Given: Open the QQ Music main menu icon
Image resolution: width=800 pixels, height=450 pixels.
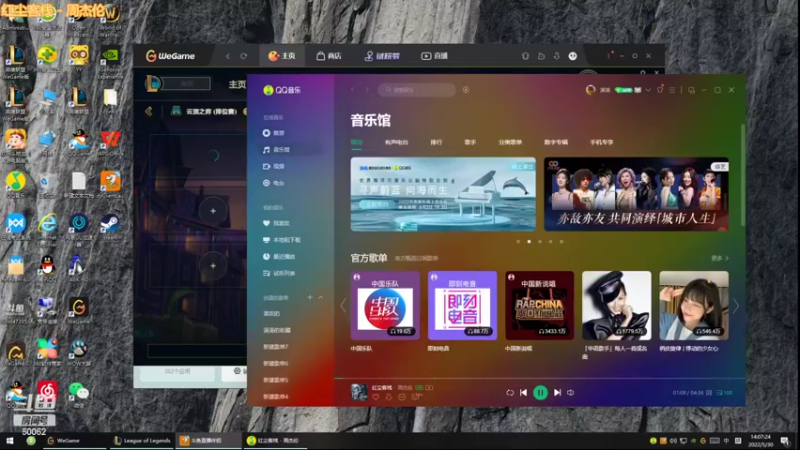Looking at the screenshot, I should [x=672, y=90].
